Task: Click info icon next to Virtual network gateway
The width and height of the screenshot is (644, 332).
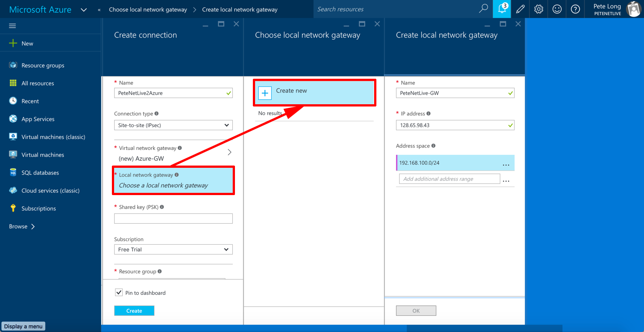Action: click(180, 148)
